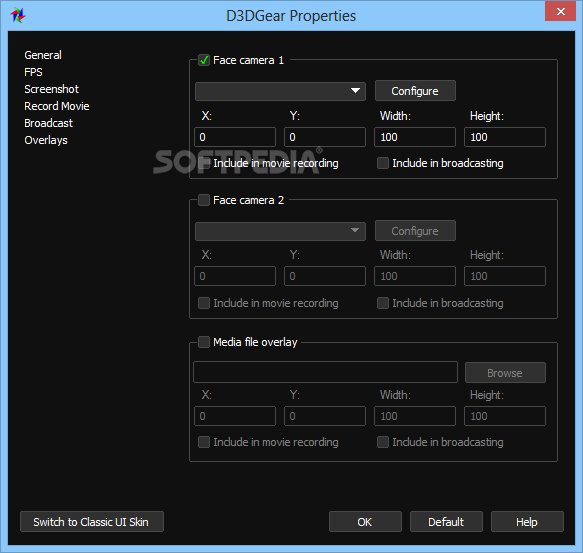Check Media file overlay Include in movie recording
Viewport: 583px width, 553px height.
click(204, 442)
